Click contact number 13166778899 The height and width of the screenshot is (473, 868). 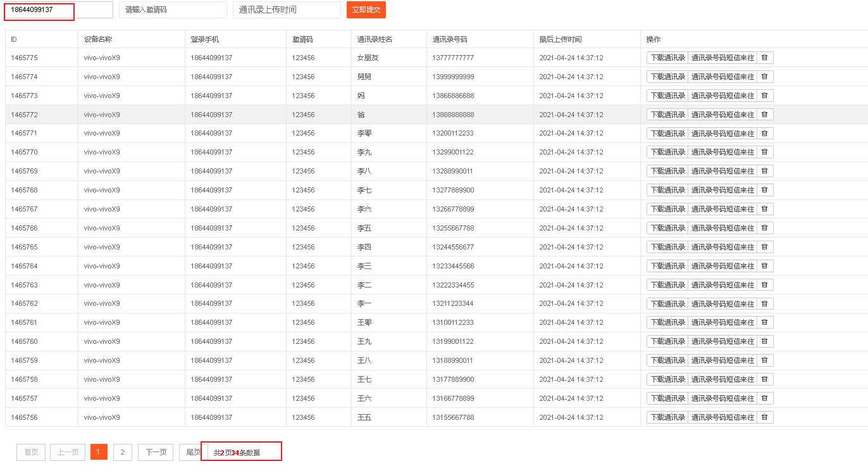453,398
